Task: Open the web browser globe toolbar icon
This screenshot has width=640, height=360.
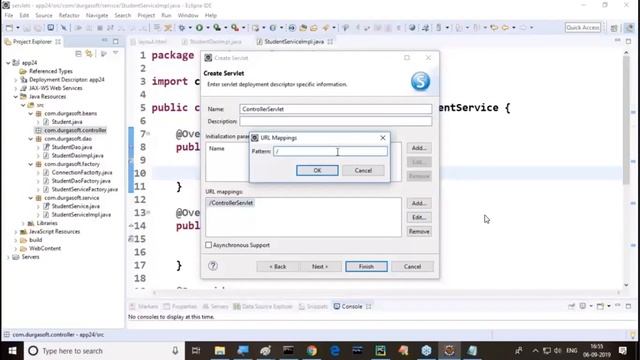Action: click(x=412, y=28)
